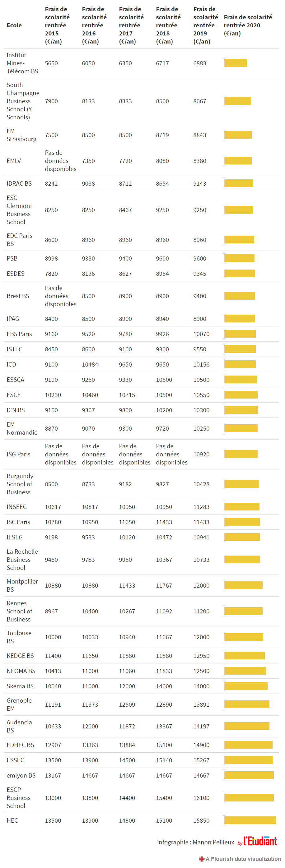The width and height of the screenshot is (285, 868).
Task: Click the rentrée 2016 fees column header
Action: (94, 25)
